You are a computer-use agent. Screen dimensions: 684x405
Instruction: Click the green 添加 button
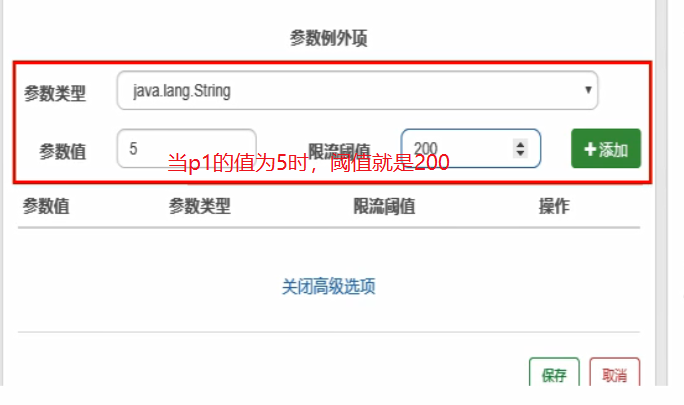(x=606, y=148)
